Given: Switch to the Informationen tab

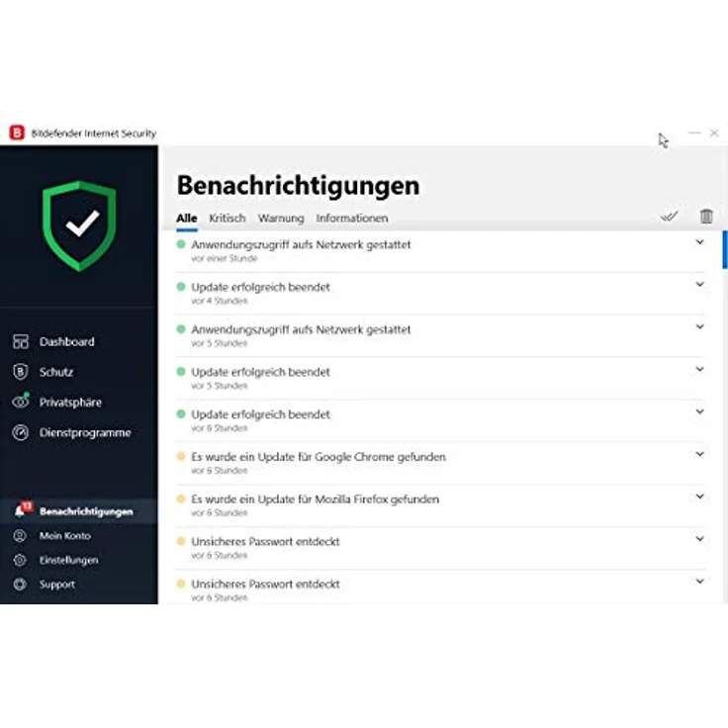Looking at the screenshot, I should tap(352, 219).
